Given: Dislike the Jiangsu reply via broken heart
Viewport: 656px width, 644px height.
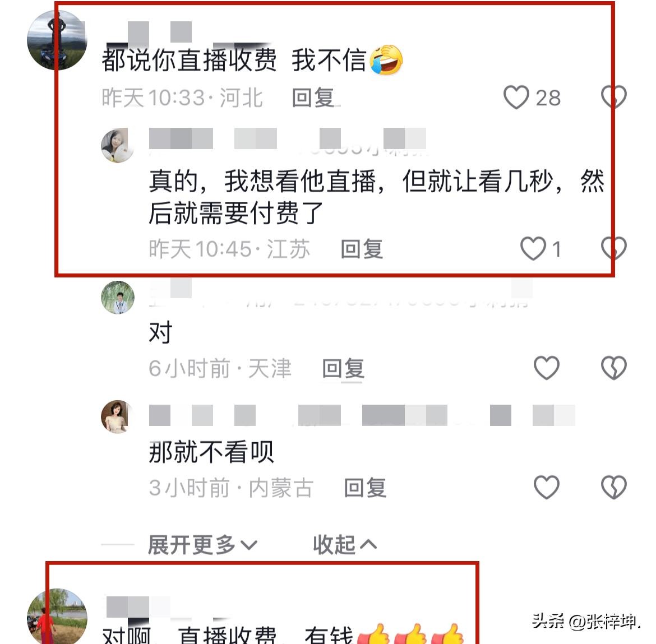Looking at the screenshot, I should tap(614, 248).
